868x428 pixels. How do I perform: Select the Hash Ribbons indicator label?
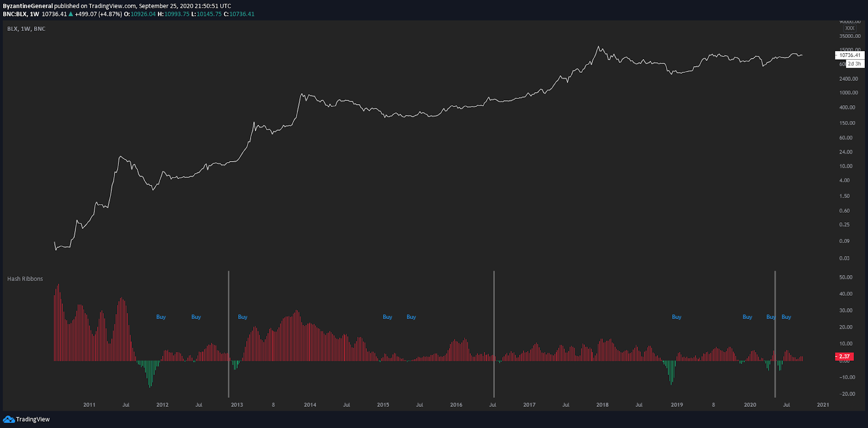click(25, 279)
